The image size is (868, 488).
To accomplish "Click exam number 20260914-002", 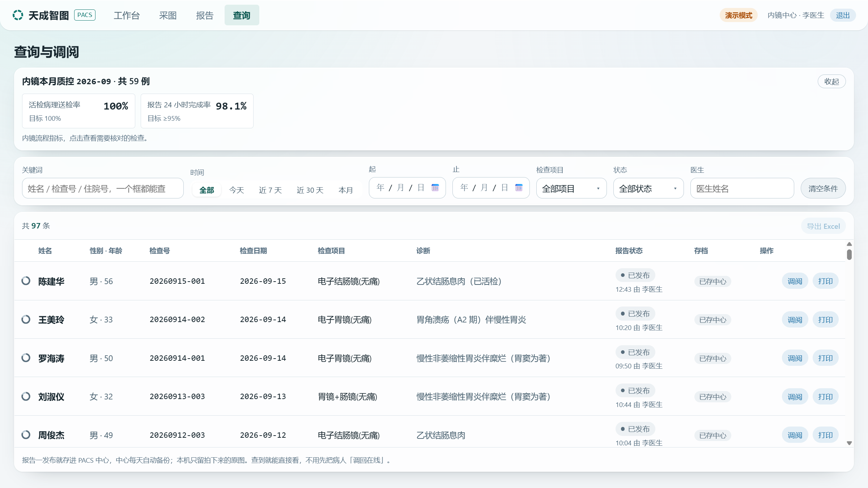I will click(177, 319).
